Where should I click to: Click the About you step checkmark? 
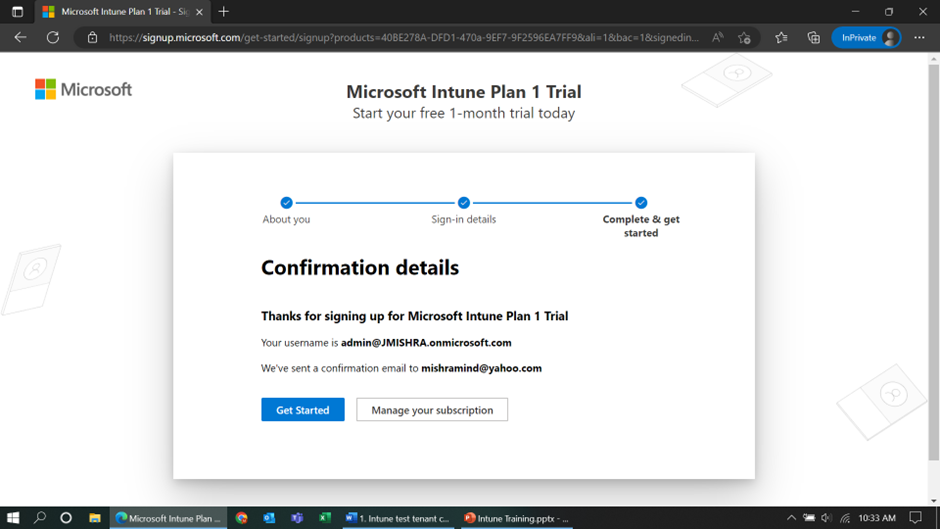coord(287,203)
